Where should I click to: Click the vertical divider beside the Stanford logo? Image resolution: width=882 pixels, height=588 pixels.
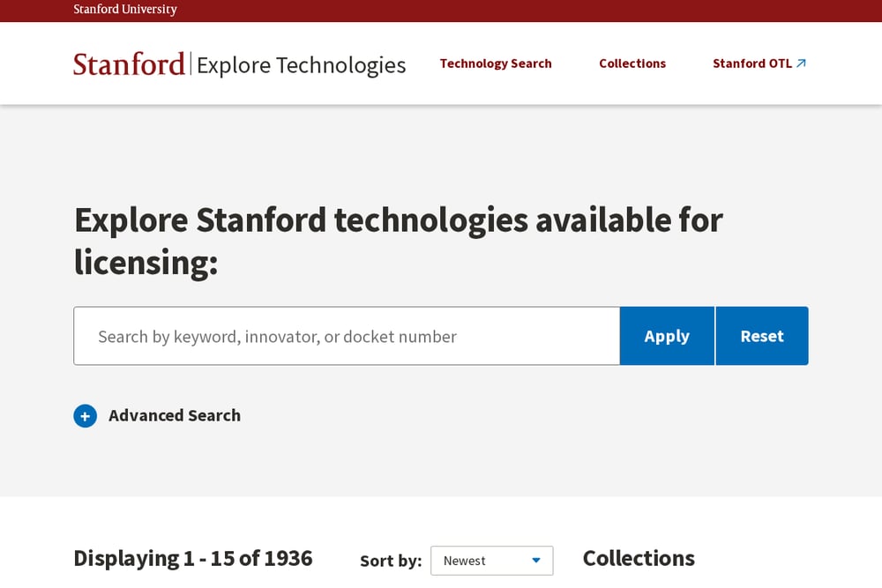[x=191, y=63]
